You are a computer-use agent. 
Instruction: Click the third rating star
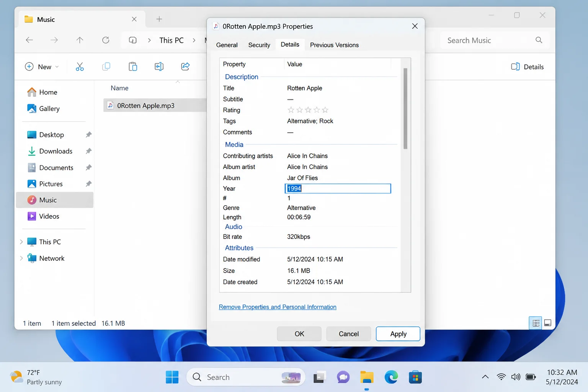[x=308, y=110]
